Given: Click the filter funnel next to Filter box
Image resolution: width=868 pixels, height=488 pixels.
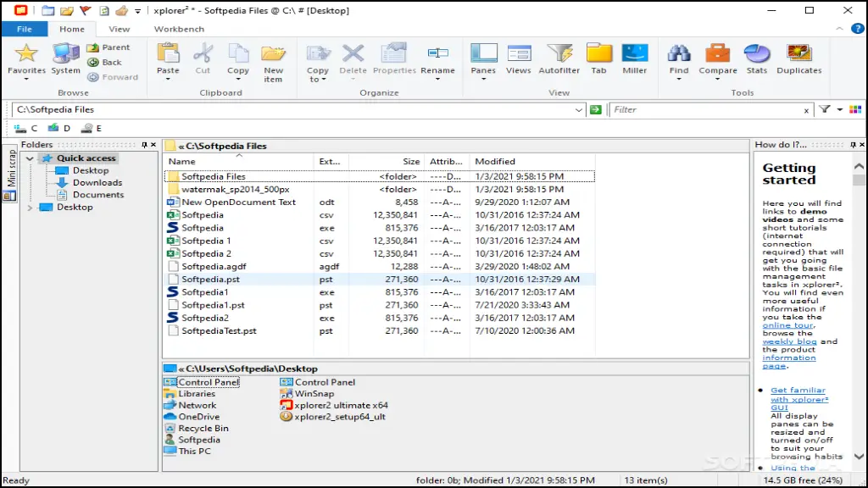Looking at the screenshot, I should [825, 109].
